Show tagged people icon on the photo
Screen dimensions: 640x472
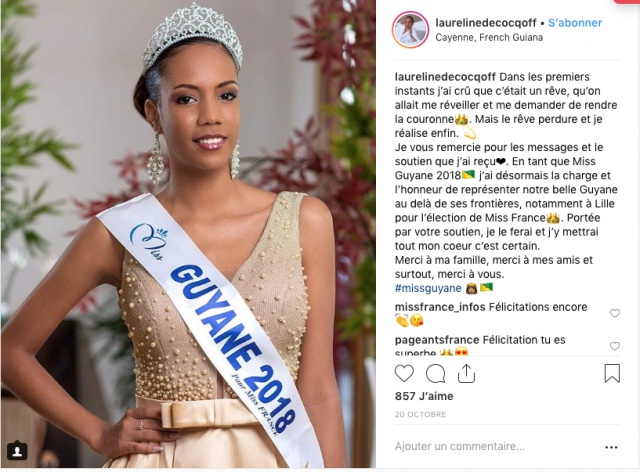(x=17, y=451)
